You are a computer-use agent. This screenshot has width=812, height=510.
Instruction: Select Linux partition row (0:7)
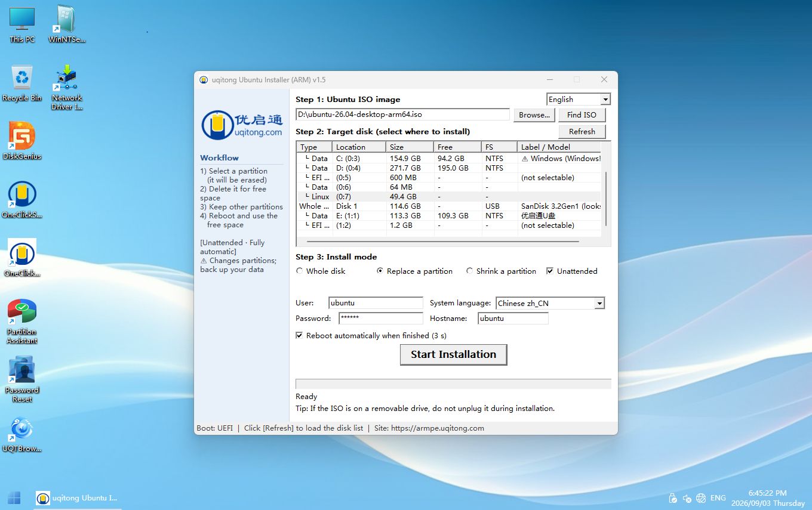coord(449,197)
